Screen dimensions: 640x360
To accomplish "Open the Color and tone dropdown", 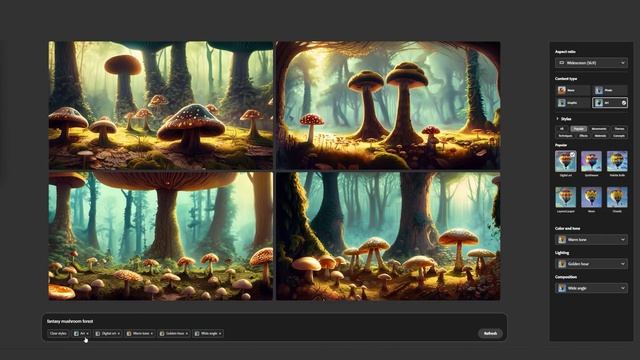I will click(591, 240).
